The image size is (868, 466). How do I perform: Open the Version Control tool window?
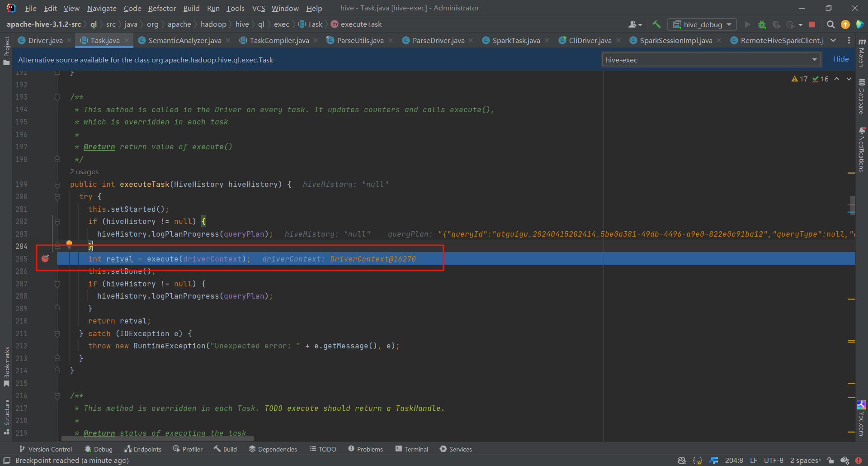[45, 449]
